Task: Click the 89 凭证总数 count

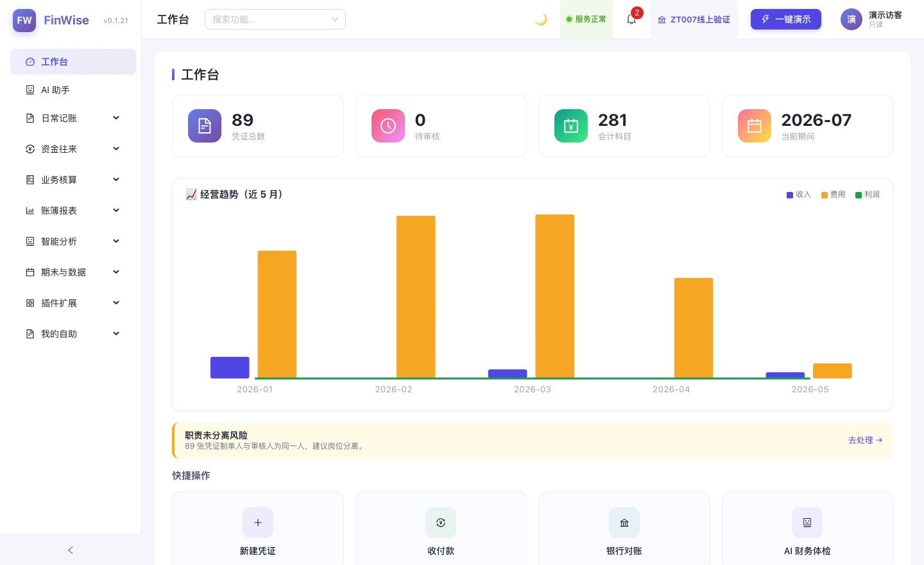Action: 243,120
